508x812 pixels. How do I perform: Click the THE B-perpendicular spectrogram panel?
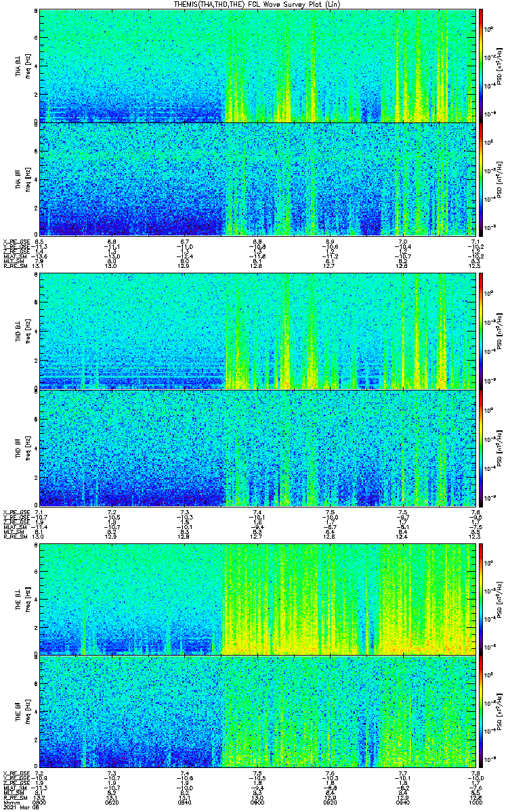[x=257, y=599]
